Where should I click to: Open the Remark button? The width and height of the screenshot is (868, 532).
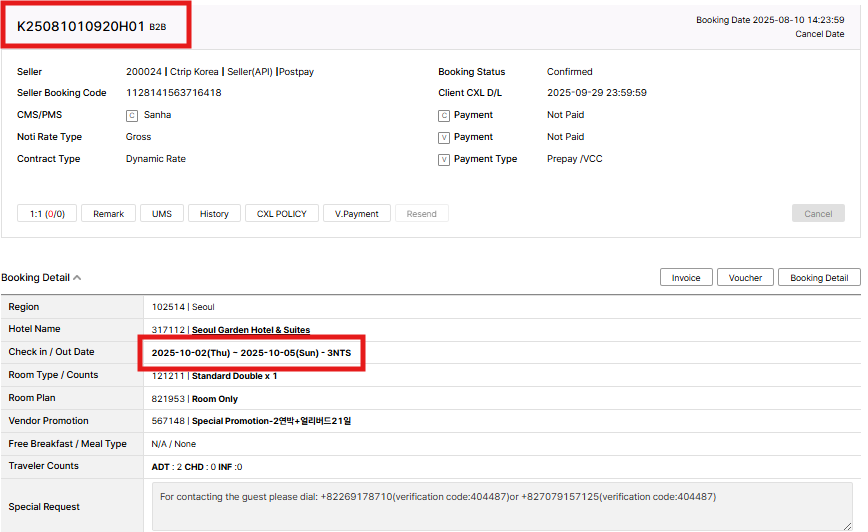tap(109, 213)
